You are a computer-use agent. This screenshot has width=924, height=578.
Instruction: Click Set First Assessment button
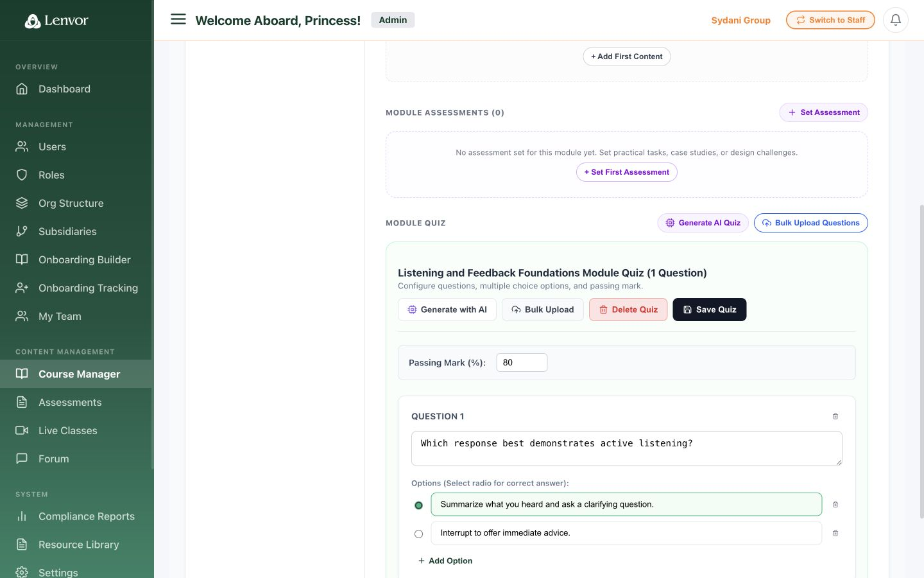(627, 172)
